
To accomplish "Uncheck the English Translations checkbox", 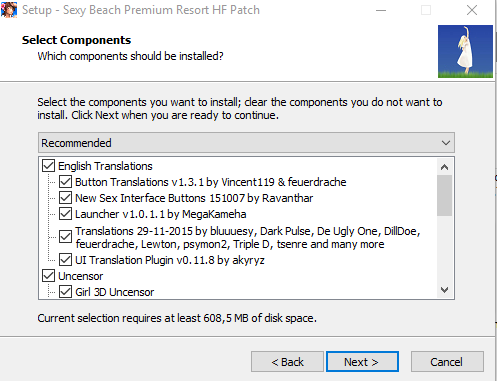I will (49, 166).
